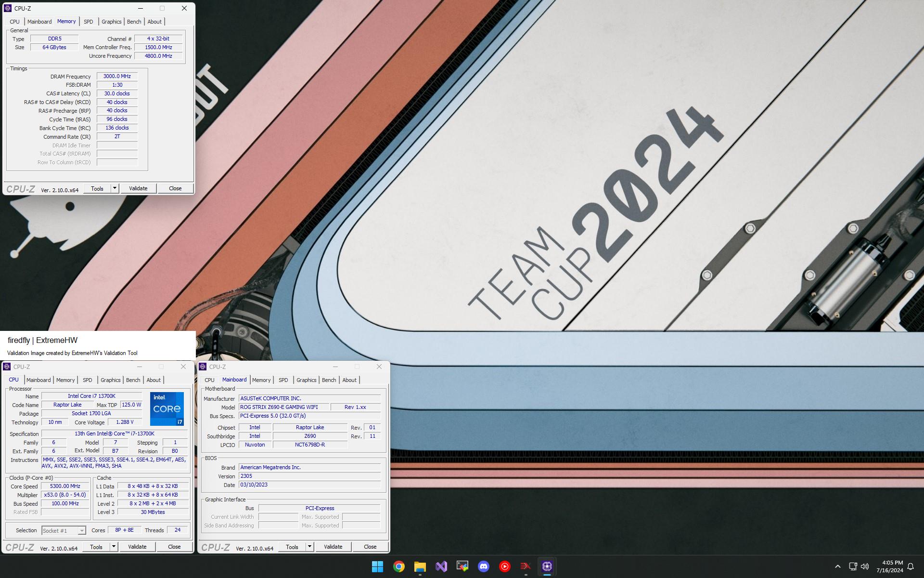Screen dimensions: 924x578
Task: Open YouTube Music from the taskbar
Action: 505,566
